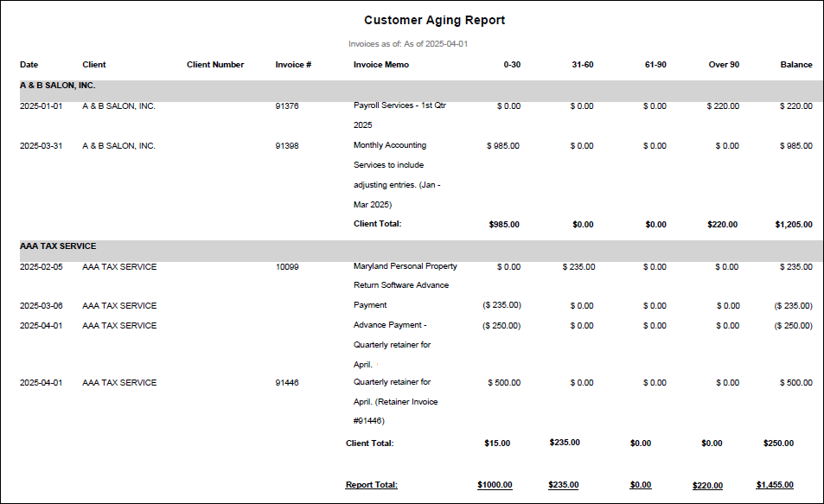Click the Client Number column header
Viewport: 824px width, 504px height.
click(215, 65)
